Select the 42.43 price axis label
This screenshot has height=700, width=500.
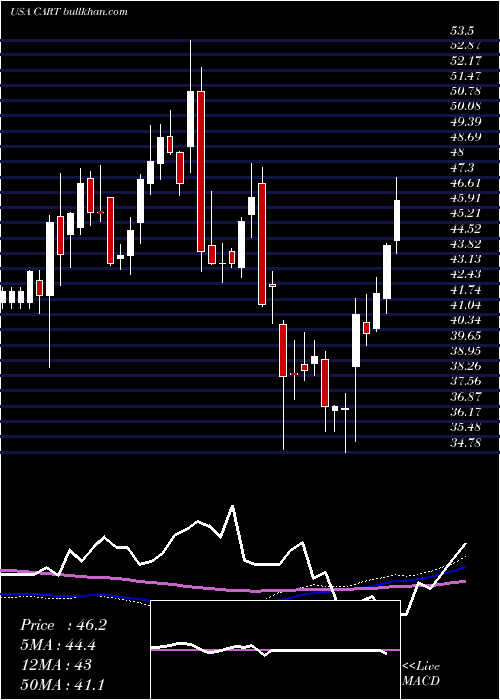[465, 275]
